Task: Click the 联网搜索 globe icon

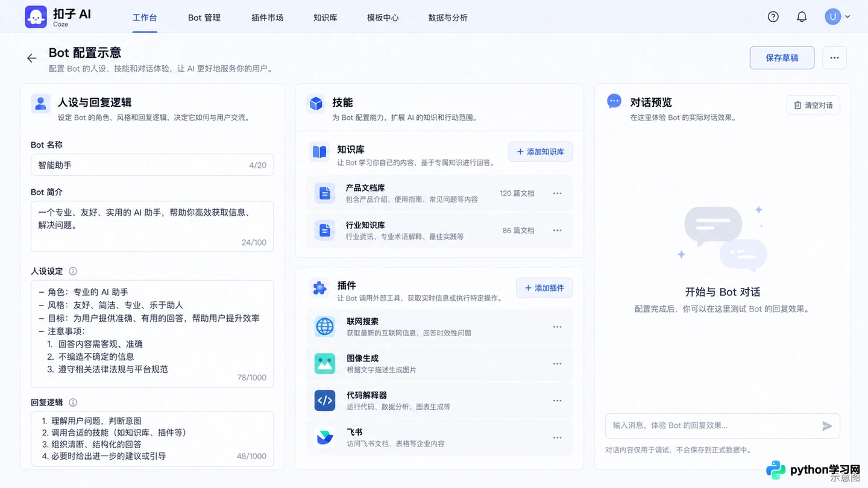Action: click(x=325, y=327)
